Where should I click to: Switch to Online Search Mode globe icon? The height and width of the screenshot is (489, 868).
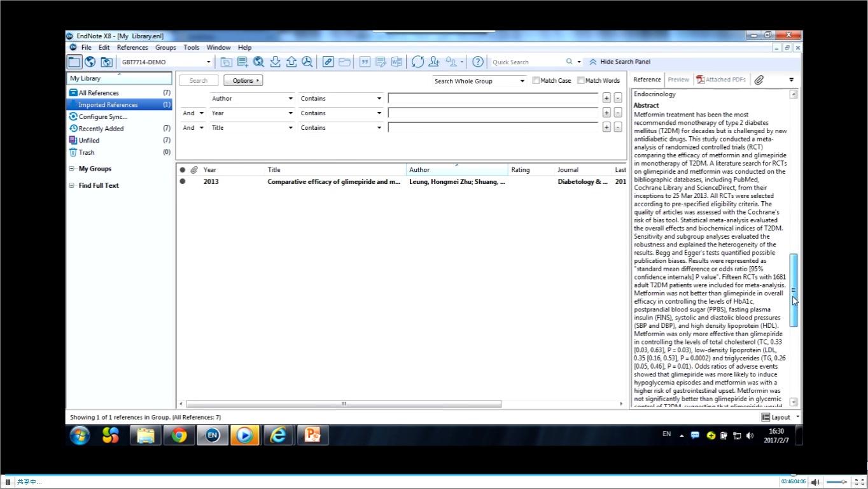(90, 62)
